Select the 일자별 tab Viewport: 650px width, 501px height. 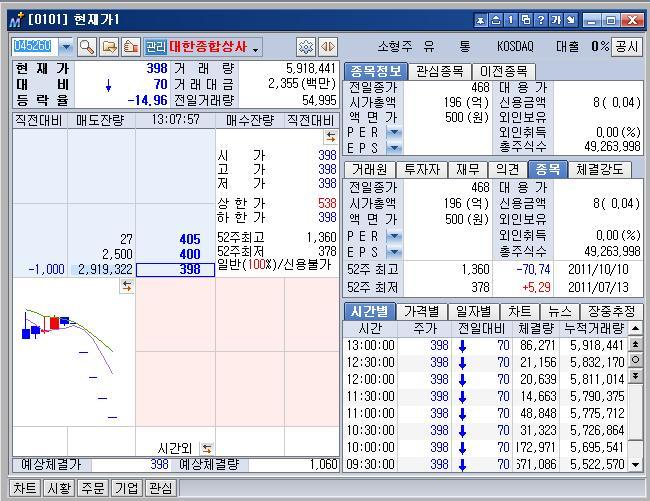tap(473, 311)
